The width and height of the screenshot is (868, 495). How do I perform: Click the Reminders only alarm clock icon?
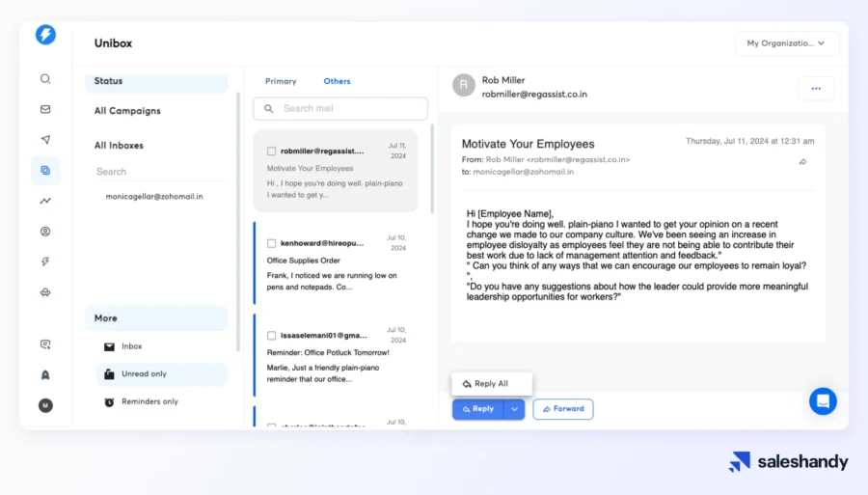[x=109, y=402]
